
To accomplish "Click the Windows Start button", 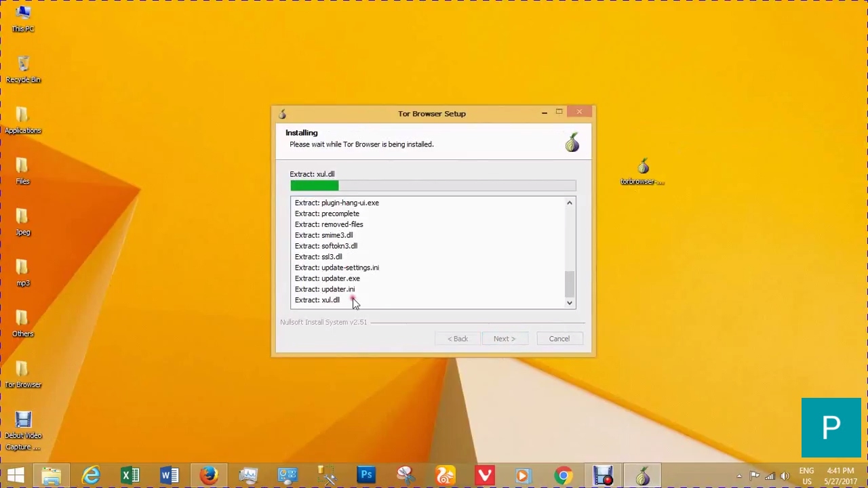I will pyautogui.click(x=16, y=476).
